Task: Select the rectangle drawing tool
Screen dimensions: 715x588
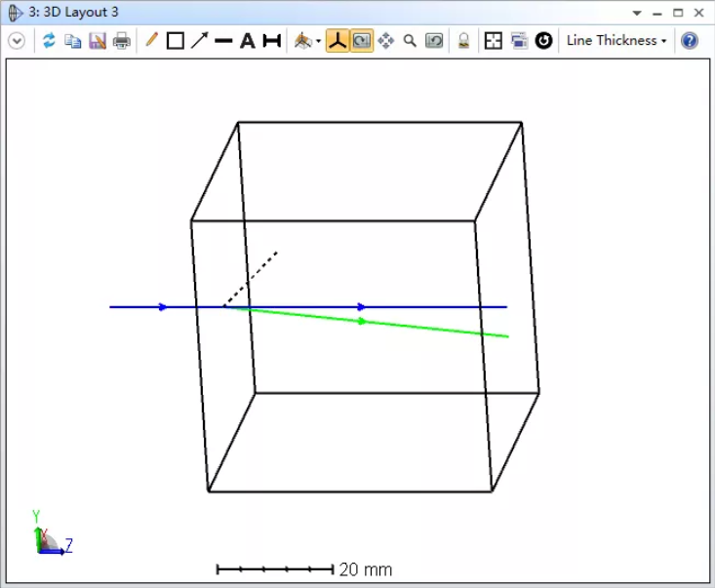Action: point(176,41)
